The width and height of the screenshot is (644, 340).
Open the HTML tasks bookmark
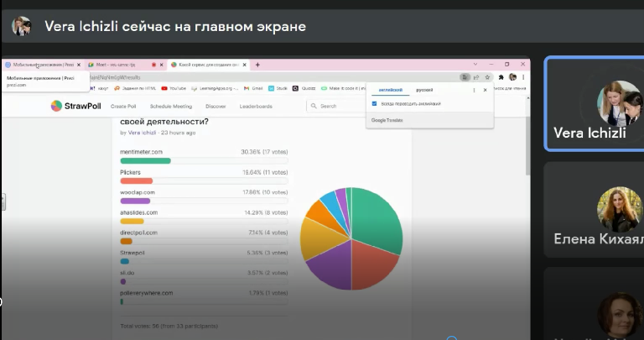(x=135, y=88)
